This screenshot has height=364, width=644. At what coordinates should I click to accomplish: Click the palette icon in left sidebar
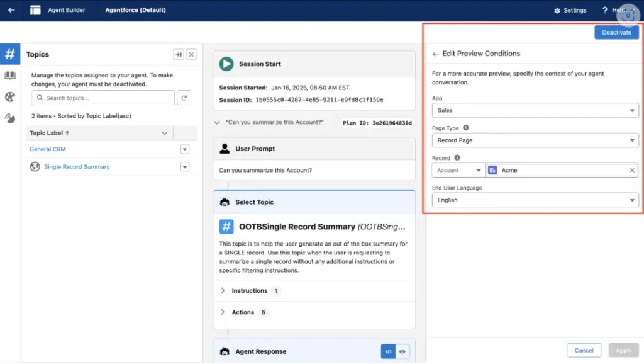(10, 97)
